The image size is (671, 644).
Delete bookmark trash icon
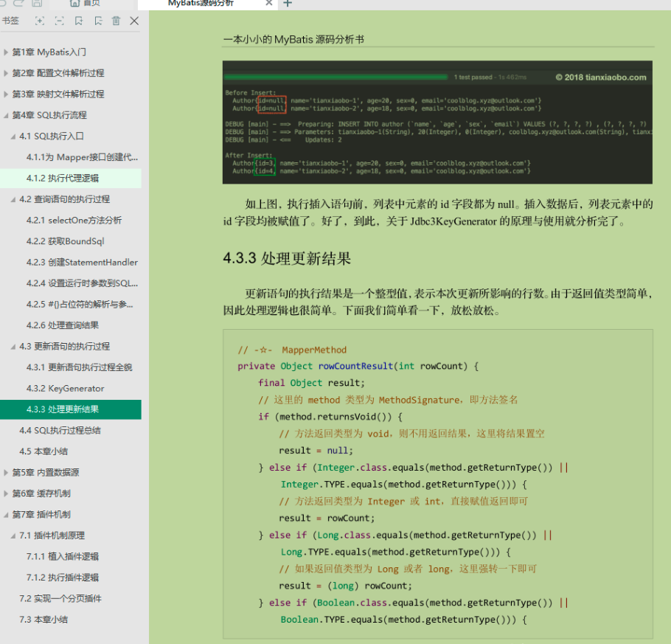(x=116, y=21)
